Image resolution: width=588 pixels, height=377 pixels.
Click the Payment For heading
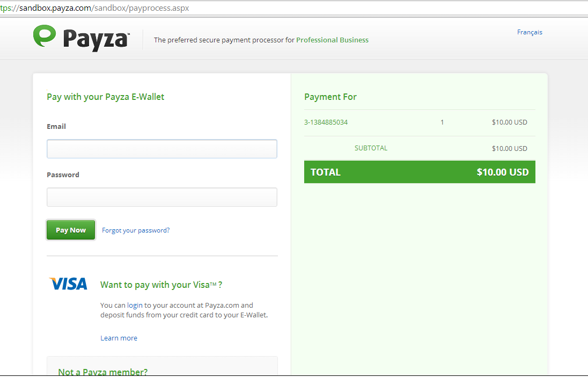[x=330, y=97]
